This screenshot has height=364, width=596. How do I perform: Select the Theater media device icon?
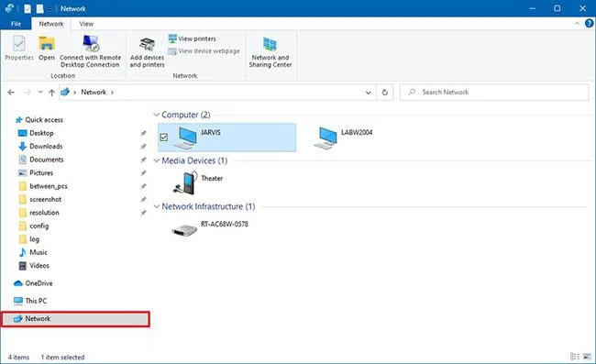tap(185, 182)
